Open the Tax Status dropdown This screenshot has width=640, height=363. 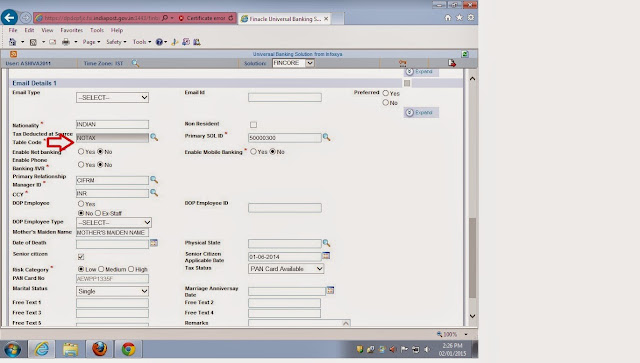286,269
